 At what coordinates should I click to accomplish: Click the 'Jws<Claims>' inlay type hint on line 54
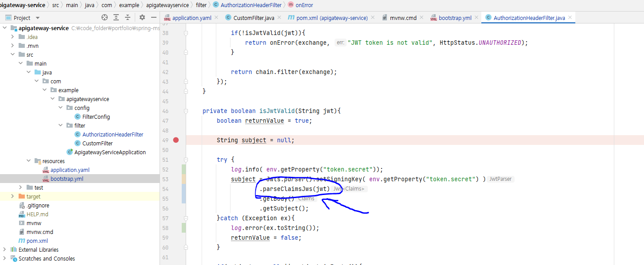(349, 189)
